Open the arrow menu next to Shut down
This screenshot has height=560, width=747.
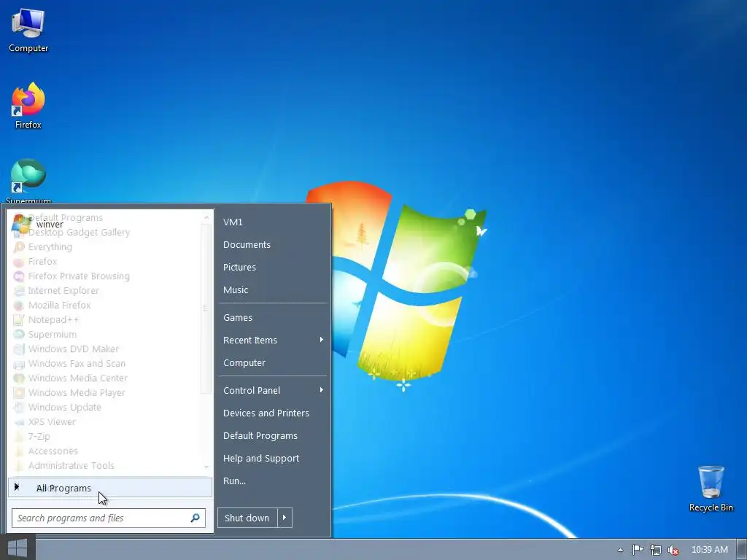pyautogui.click(x=285, y=518)
